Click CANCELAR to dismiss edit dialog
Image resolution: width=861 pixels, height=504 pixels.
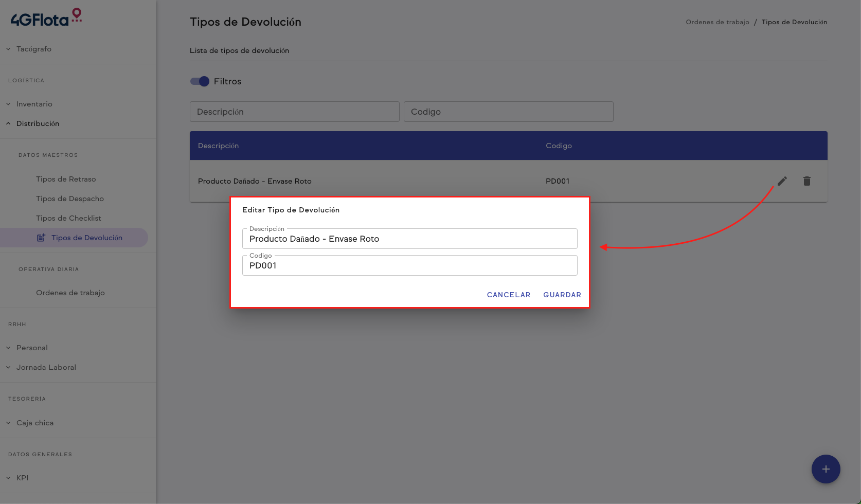[x=508, y=295]
